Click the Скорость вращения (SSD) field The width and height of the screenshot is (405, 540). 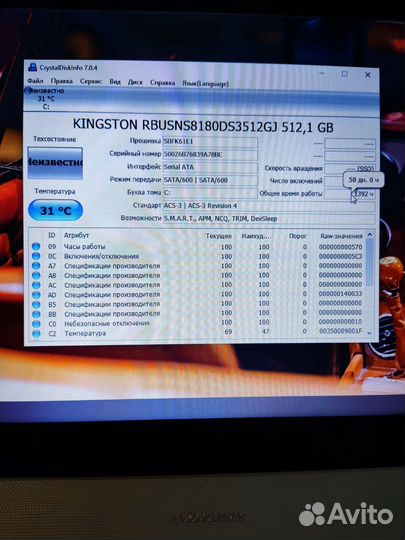pyautogui.click(x=350, y=168)
